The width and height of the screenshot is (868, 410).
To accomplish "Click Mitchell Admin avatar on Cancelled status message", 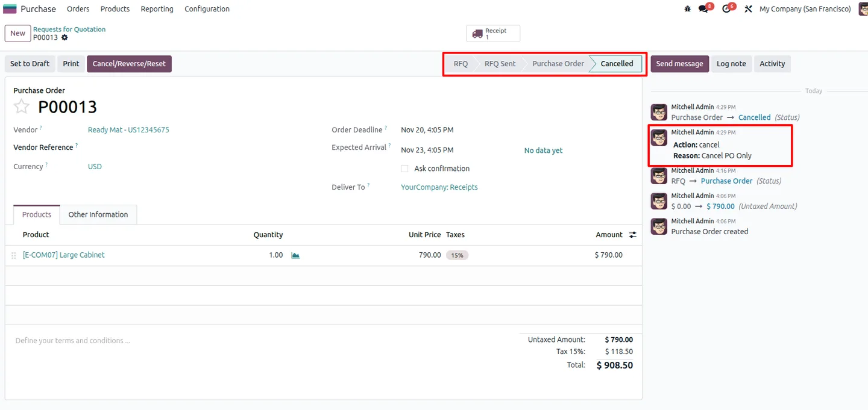I will [x=659, y=112].
